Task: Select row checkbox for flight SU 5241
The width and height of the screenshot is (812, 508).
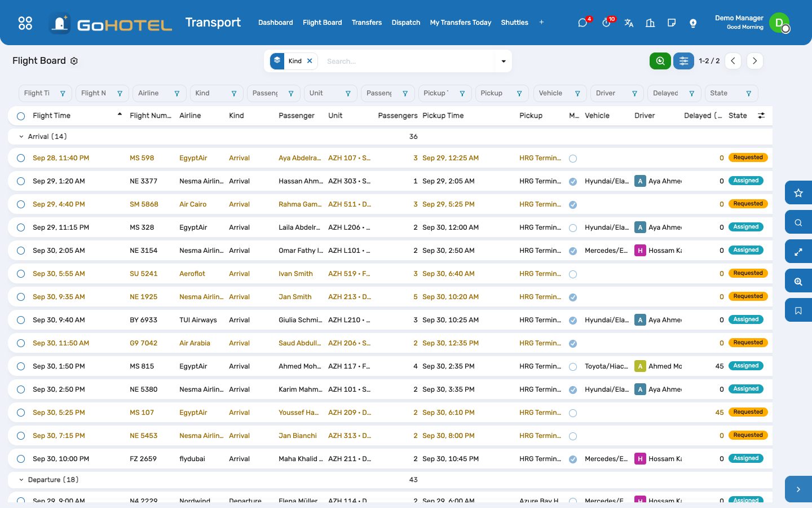Action: (x=21, y=274)
